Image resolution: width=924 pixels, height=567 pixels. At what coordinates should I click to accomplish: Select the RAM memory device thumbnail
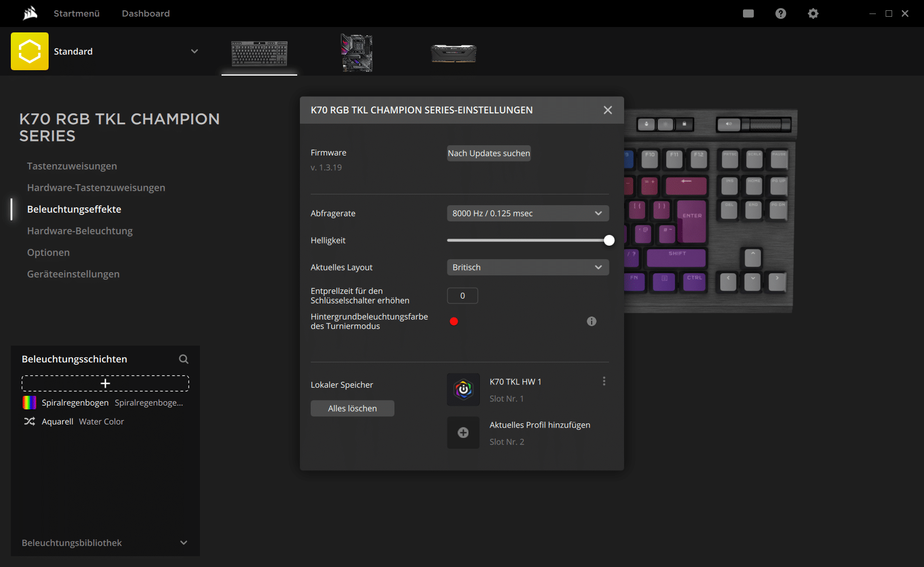click(x=453, y=53)
